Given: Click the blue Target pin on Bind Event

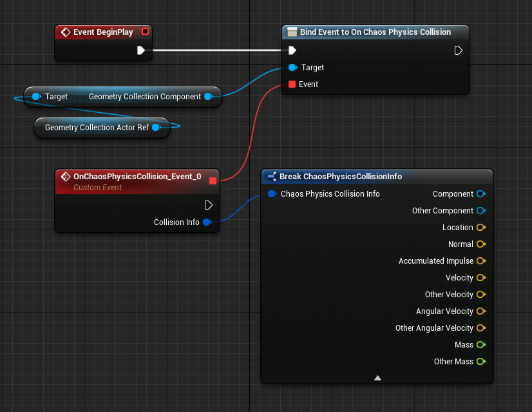Looking at the screenshot, I should (x=293, y=68).
